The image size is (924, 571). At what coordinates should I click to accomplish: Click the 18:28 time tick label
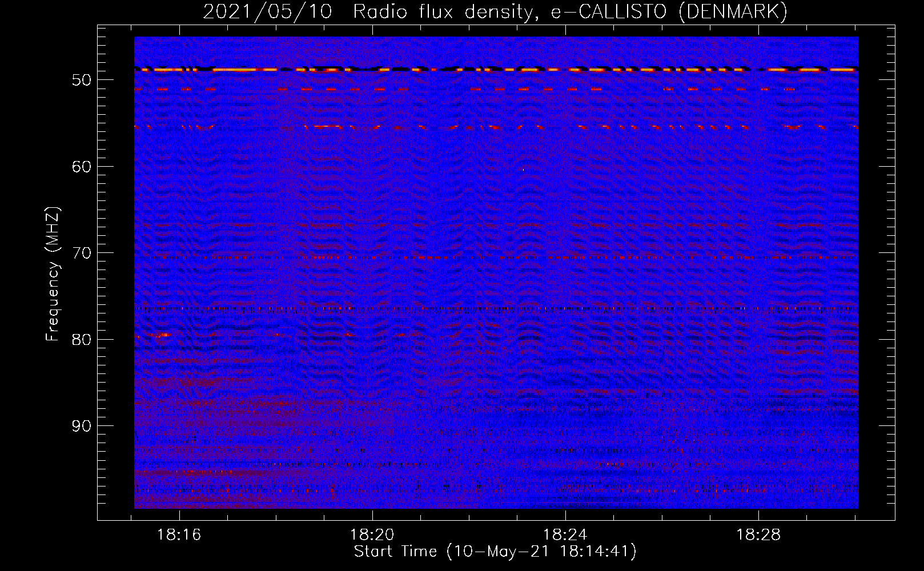pos(758,535)
